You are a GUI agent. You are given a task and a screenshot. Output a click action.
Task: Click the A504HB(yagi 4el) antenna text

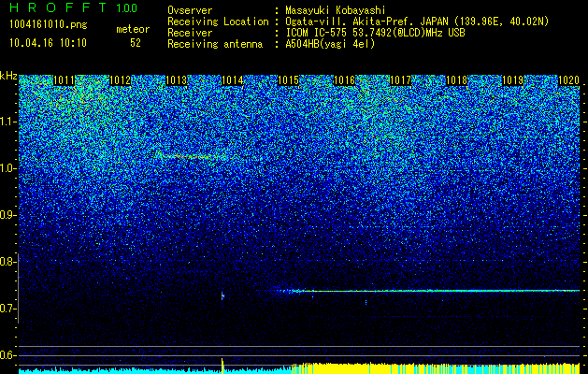tap(330, 44)
